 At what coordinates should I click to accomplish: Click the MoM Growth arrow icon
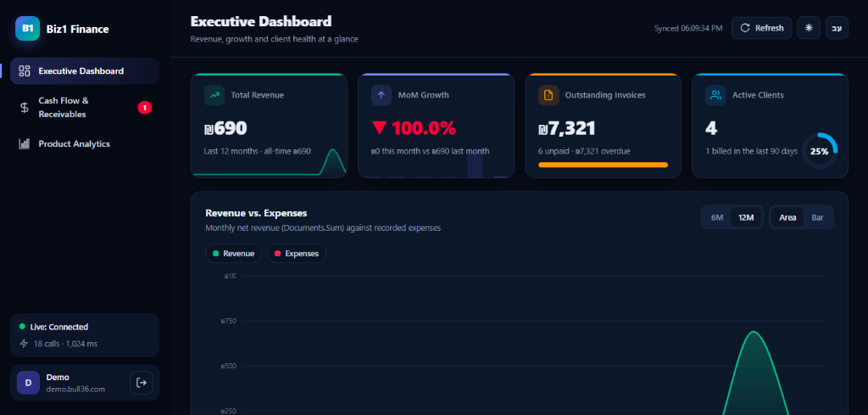click(x=381, y=95)
